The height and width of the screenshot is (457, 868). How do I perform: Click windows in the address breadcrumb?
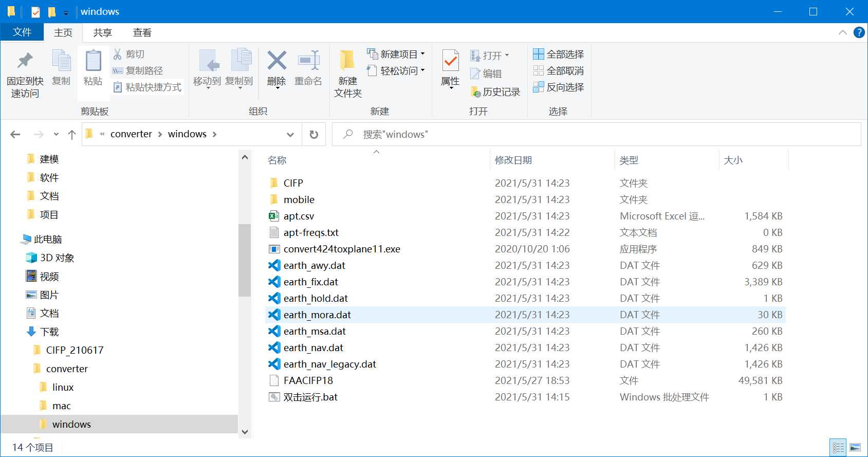pyautogui.click(x=187, y=134)
